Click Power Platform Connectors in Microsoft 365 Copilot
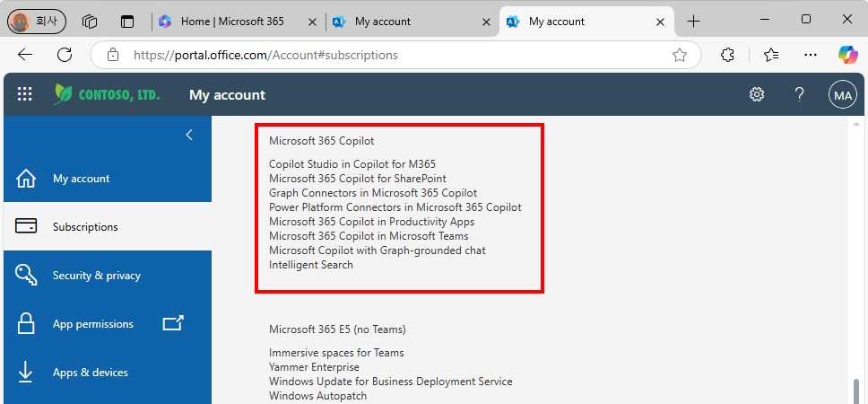 tap(395, 207)
